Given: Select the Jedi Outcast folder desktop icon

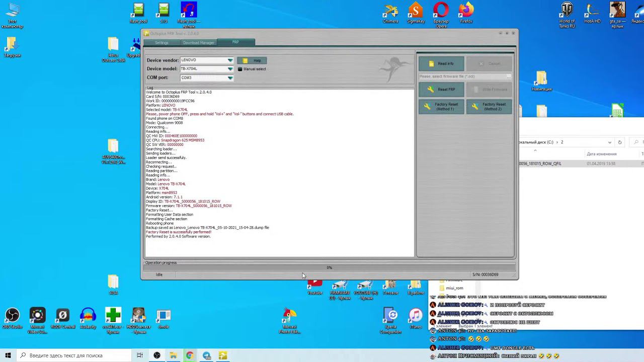Looking at the screenshot, I should click(x=113, y=49).
